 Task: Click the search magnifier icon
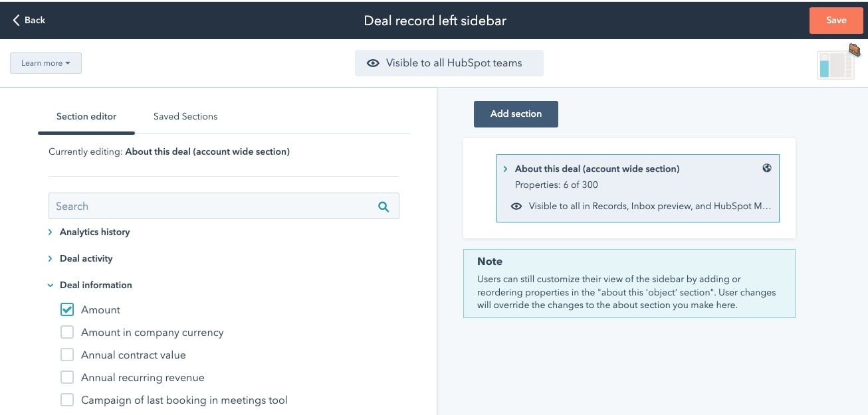[x=383, y=206]
